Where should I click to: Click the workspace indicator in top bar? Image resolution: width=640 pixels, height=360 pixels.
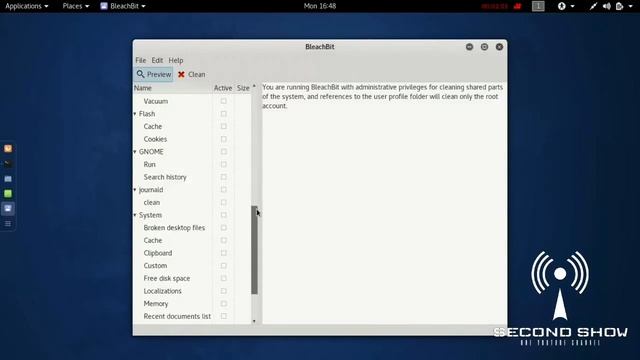538,6
